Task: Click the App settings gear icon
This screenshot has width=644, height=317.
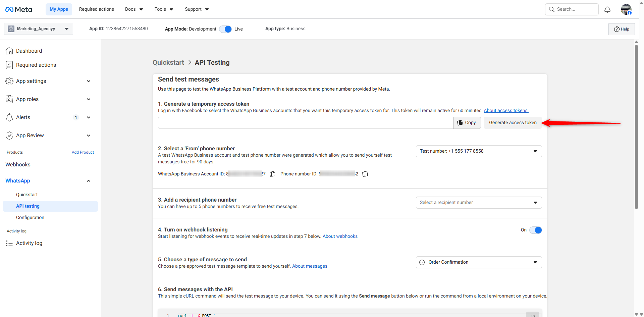Action: coord(9,81)
